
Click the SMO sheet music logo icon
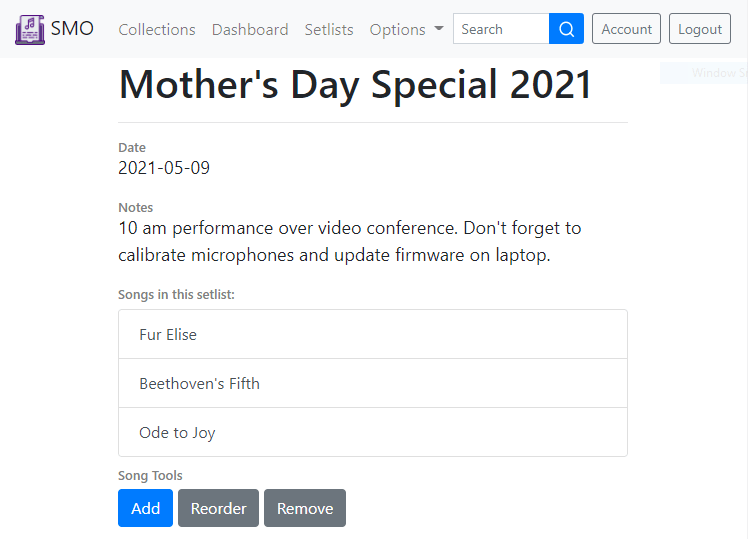tap(30, 30)
